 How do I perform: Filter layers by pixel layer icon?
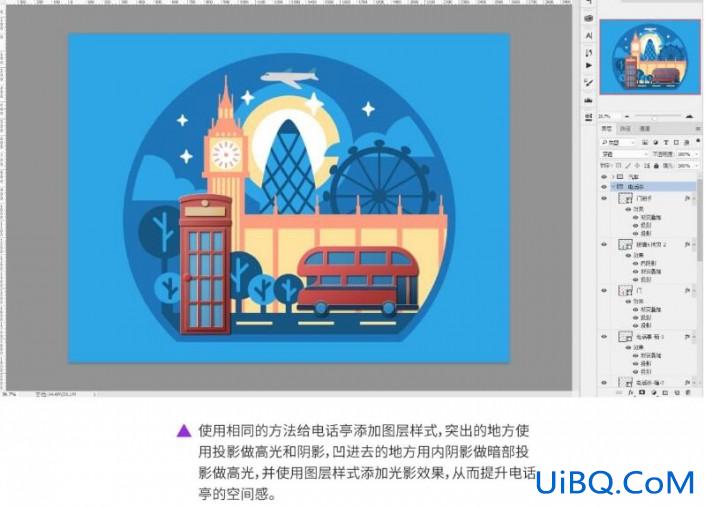tap(644, 142)
